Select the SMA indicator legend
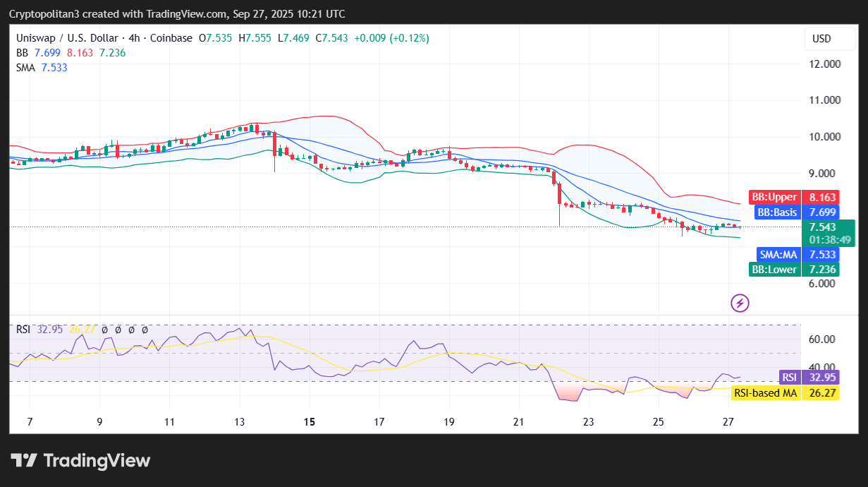This screenshot has height=487, width=868. coord(25,68)
